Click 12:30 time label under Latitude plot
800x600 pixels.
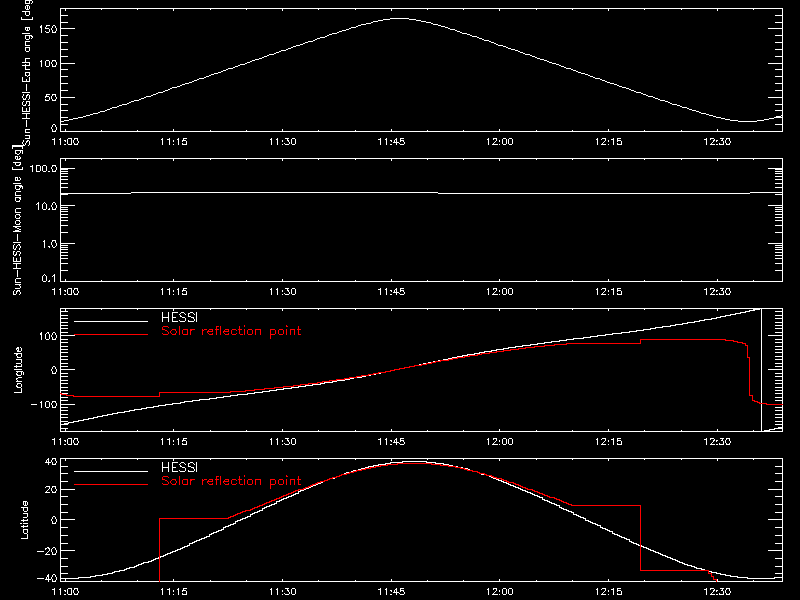(717, 591)
